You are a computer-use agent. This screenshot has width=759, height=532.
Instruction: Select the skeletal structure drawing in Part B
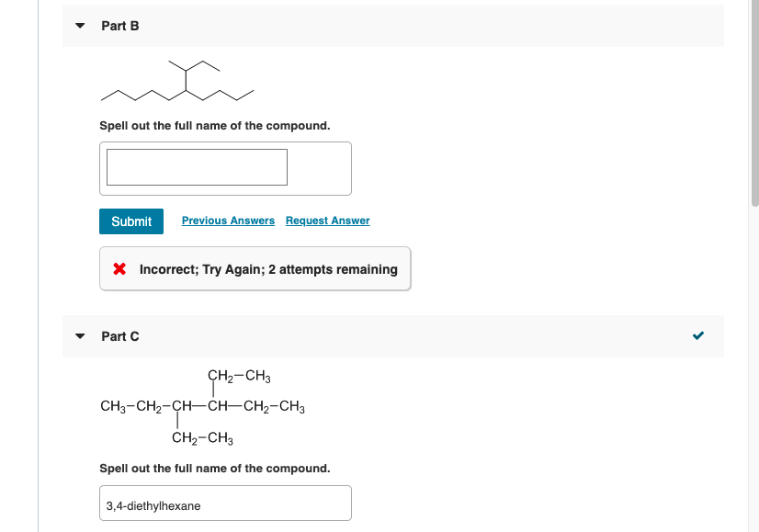click(x=175, y=81)
